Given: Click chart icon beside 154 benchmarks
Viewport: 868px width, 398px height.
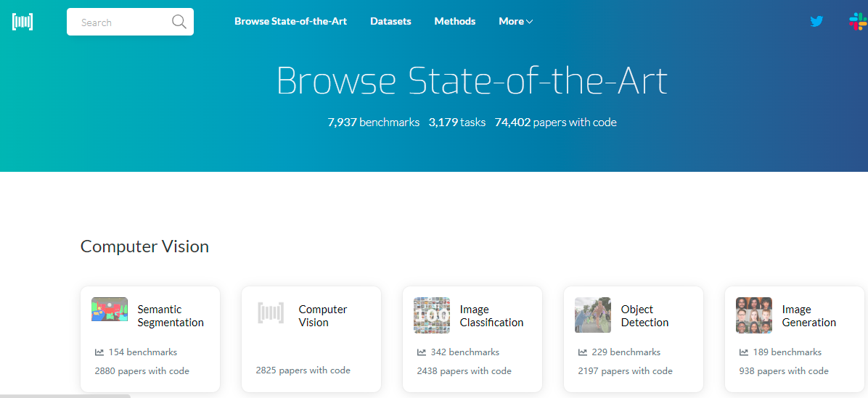Looking at the screenshot, I should pos(99,352).
